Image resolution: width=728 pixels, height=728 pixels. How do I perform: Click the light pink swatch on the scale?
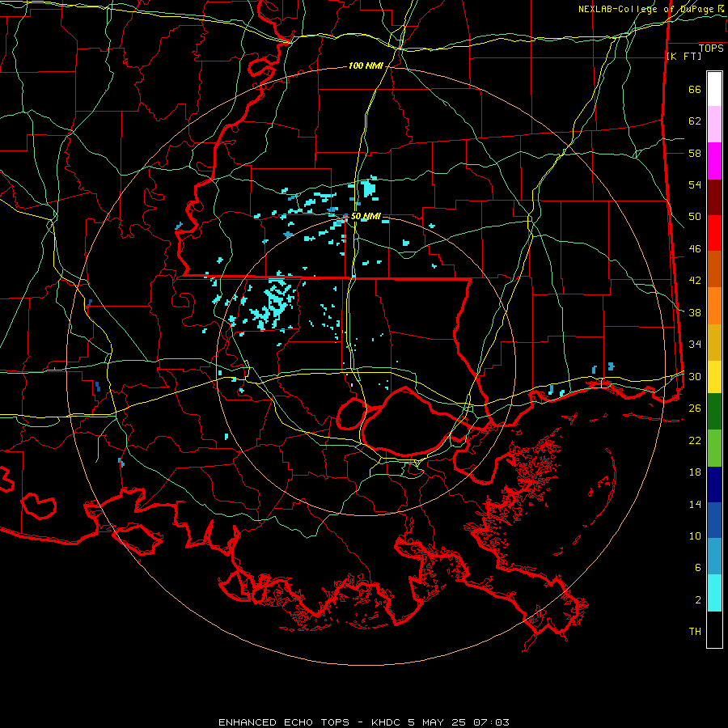[x=714, y=125]
